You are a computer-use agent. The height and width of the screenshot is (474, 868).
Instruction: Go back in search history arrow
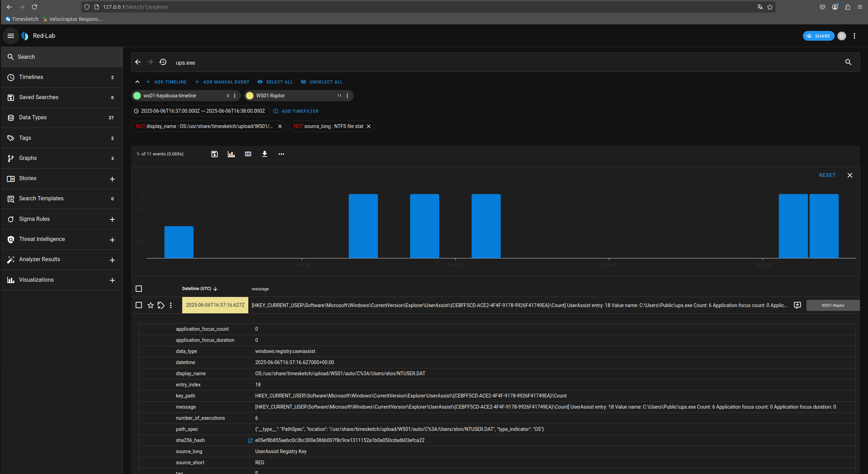(138, 62)
